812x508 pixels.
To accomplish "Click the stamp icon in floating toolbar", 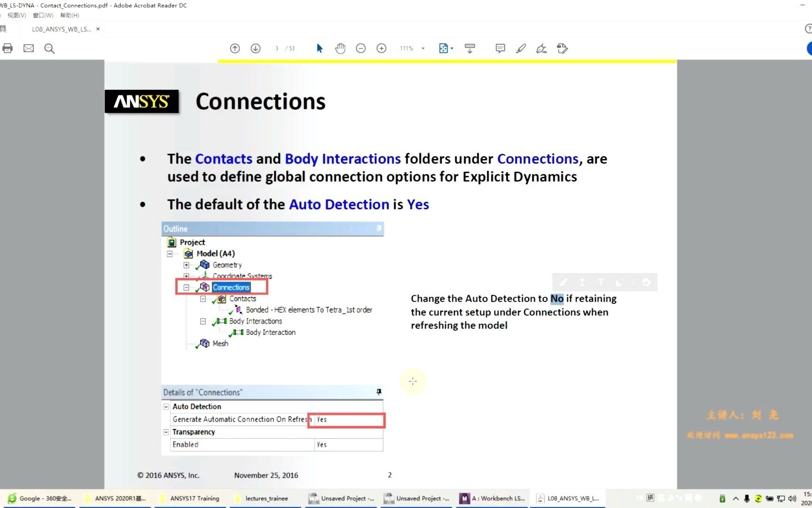I will [647, 282].
